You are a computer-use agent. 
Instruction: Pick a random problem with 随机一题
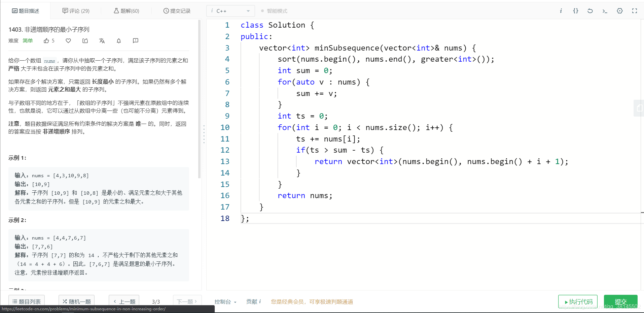tap(77, 301)
